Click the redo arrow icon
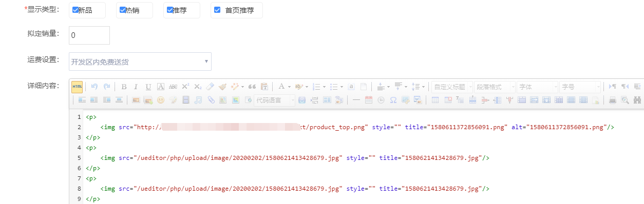 click(x=107, y=87)
